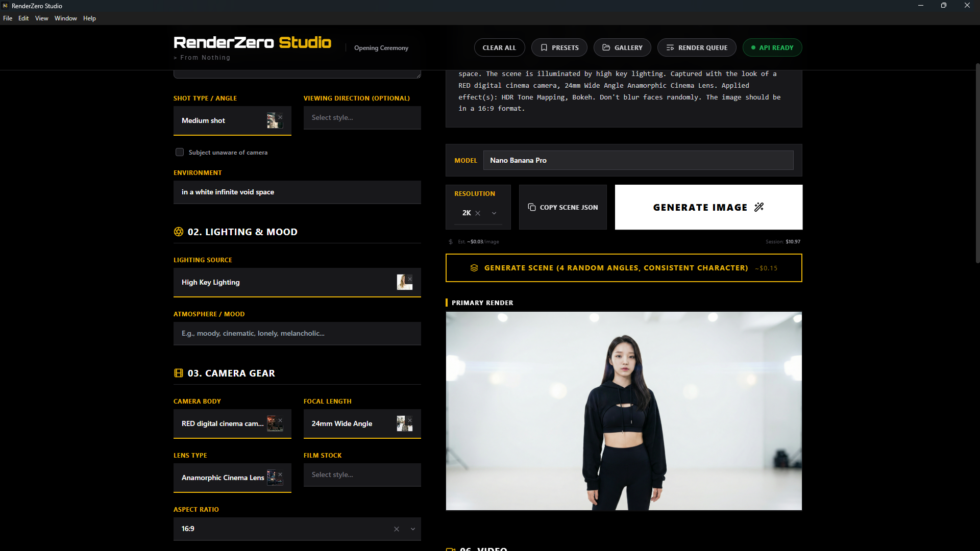Enable Subject unaware of camera
This screenshot has width=980, height=551.
click(x=179, y=152)
